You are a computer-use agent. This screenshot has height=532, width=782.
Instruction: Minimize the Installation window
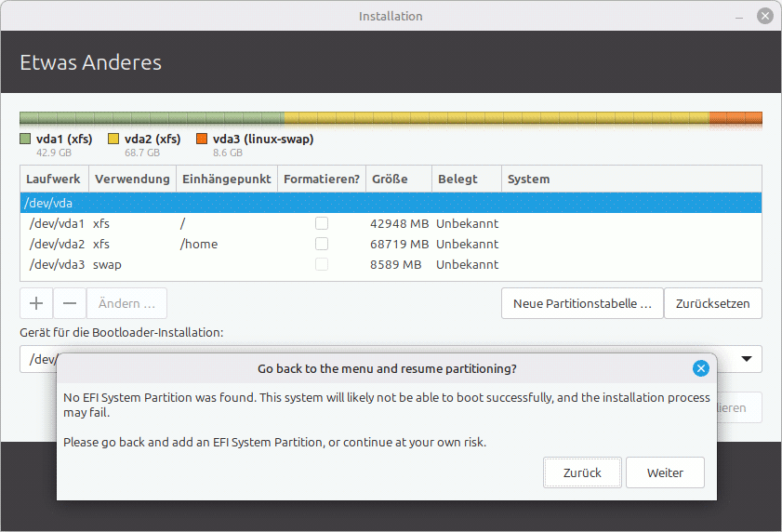pyautogui.click(x=739, y=18)
